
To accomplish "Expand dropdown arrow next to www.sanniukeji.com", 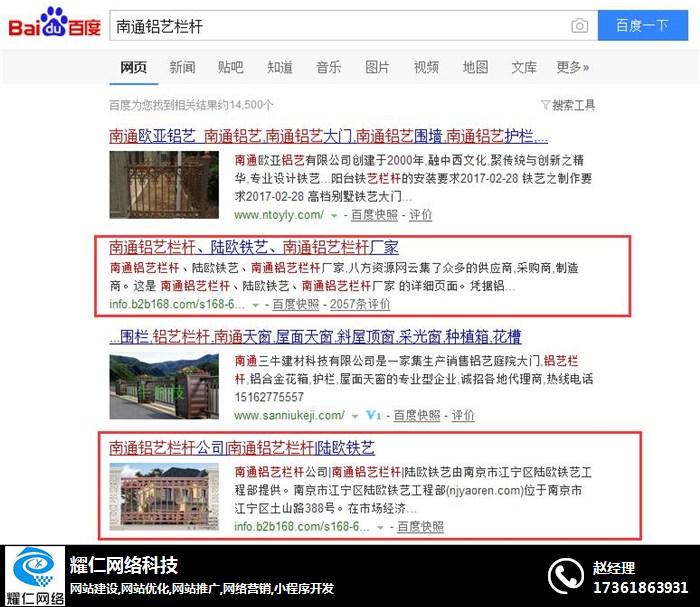I will 355,416.
